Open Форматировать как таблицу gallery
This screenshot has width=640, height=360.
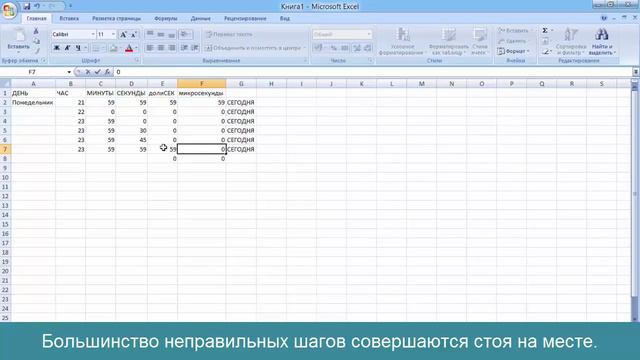pos(449,41)
